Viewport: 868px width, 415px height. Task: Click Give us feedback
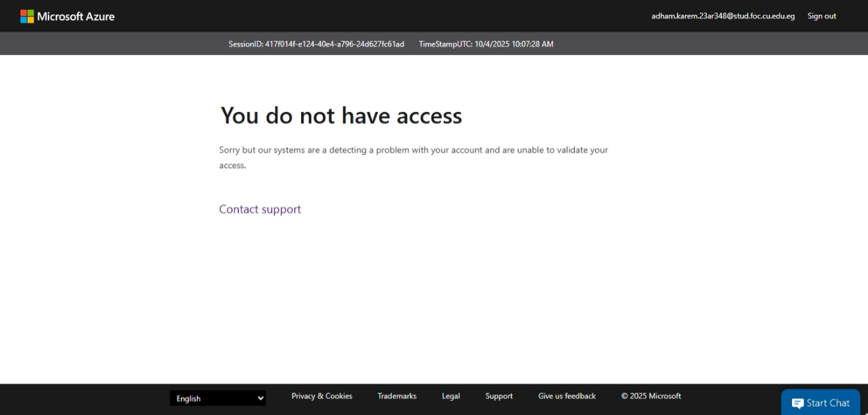(x=566, y=396)
